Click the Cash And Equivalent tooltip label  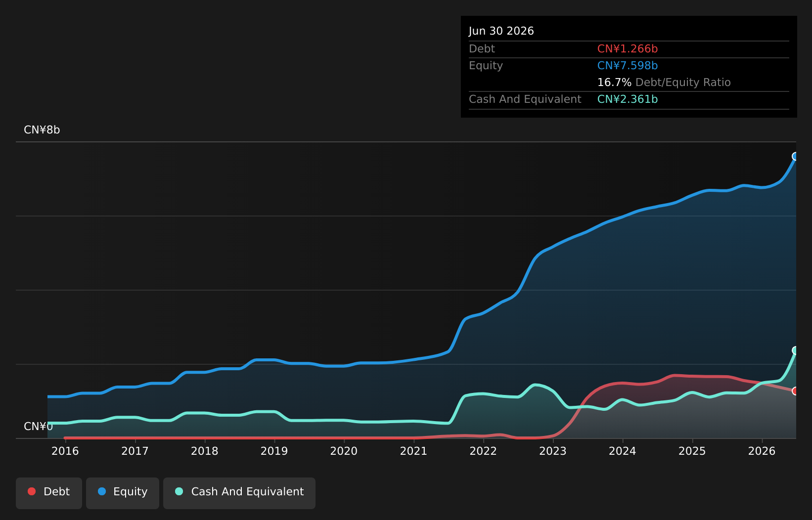point(525,99)
